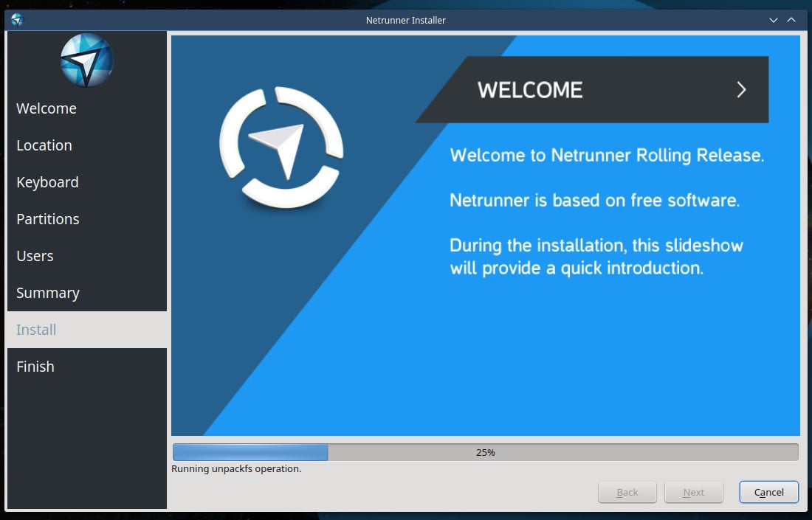
Task: Click the highlighted Install step
Action: click(x=35, y=330)
